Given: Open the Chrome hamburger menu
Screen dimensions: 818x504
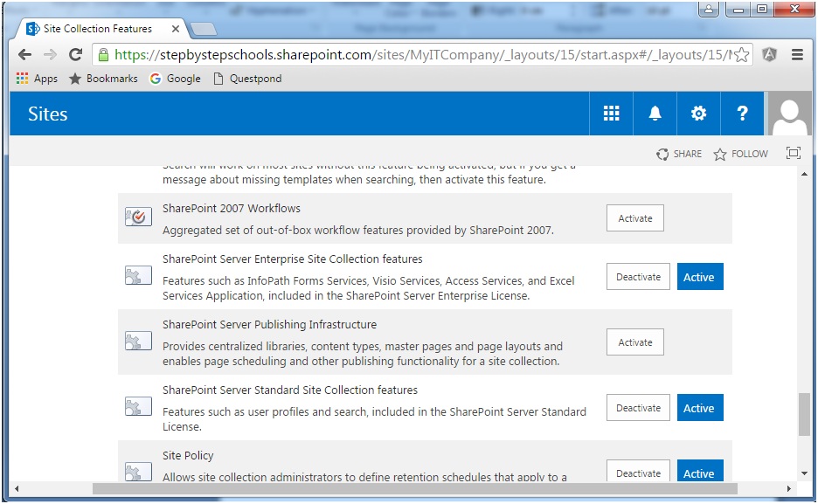Looking at the screenshot, I should pyautogui.click(x=797, y=54).
